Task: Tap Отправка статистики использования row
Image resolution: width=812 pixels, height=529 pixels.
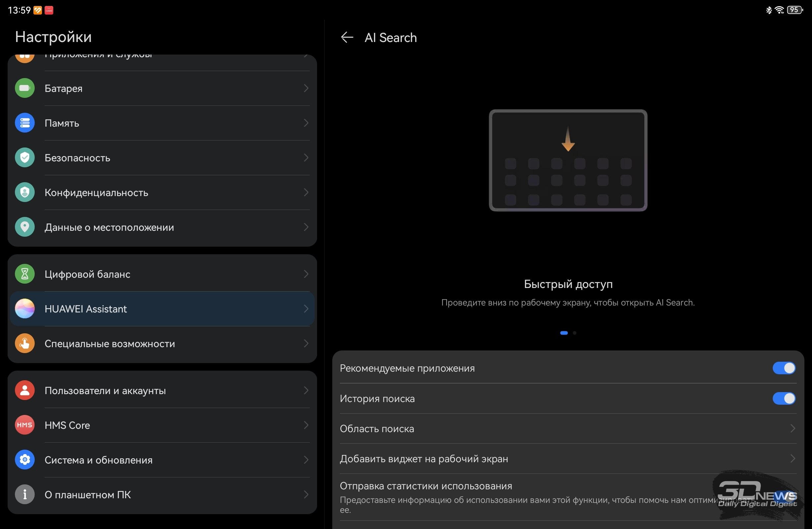Action: pyautogui.click(x=568, y=497)
